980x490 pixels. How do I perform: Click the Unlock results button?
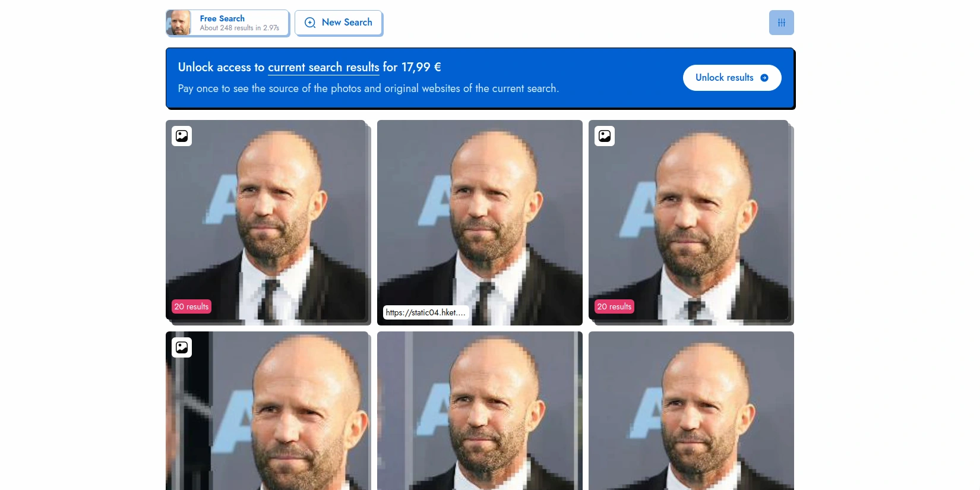tap(732, 78)
